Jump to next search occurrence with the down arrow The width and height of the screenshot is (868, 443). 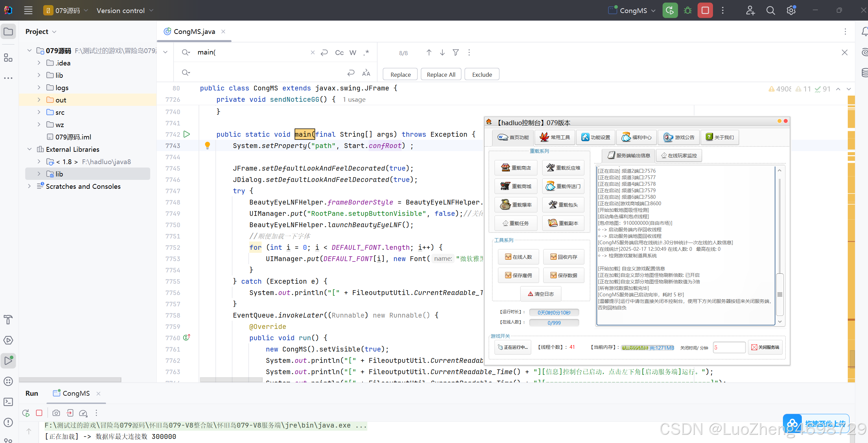442,52
